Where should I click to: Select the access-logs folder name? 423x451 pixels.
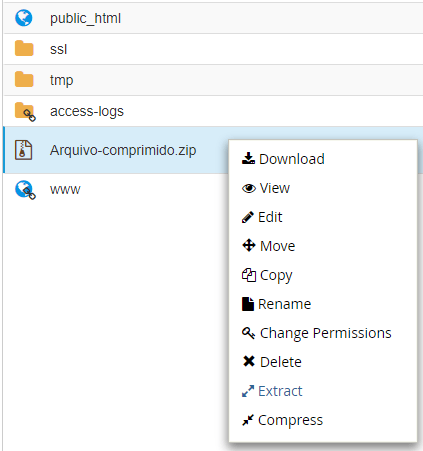pos(87,112)
